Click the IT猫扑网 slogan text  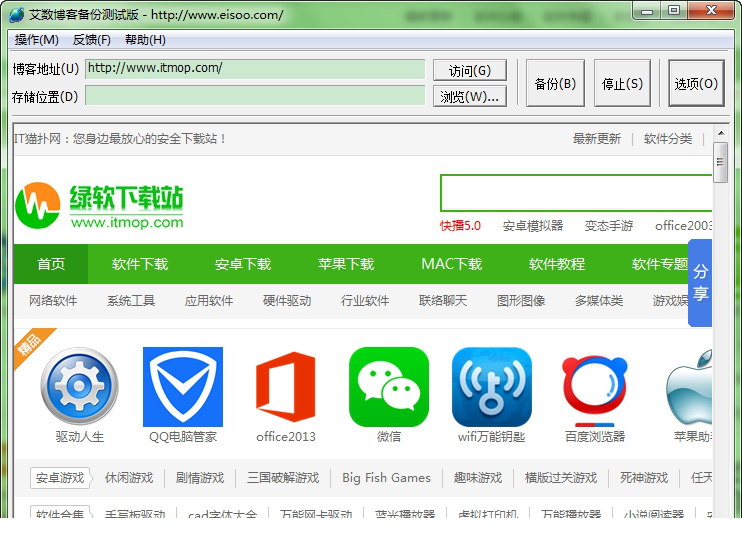tap(120, 139)
